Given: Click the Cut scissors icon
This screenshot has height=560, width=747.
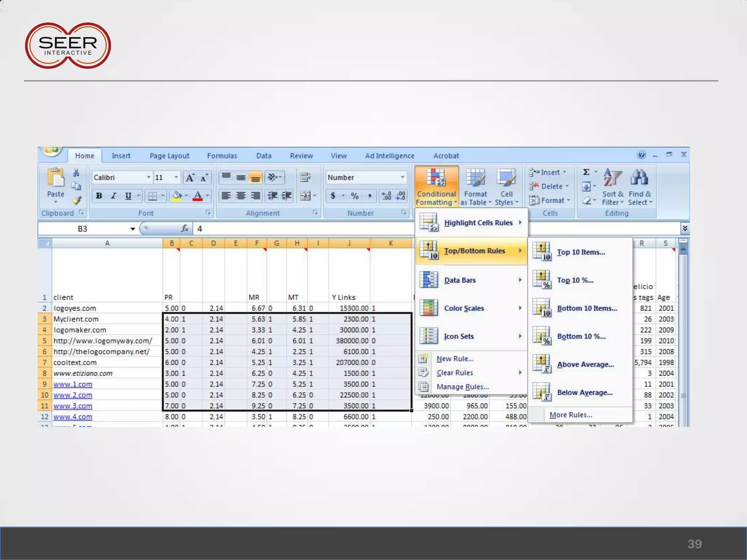Looking at the screenshot, I should pyautogui.click(x=76, y=172).
